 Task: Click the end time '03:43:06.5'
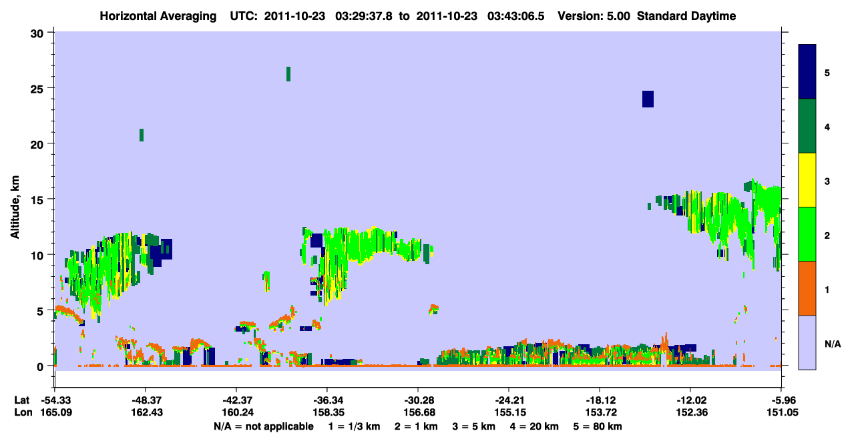point(516,16)
